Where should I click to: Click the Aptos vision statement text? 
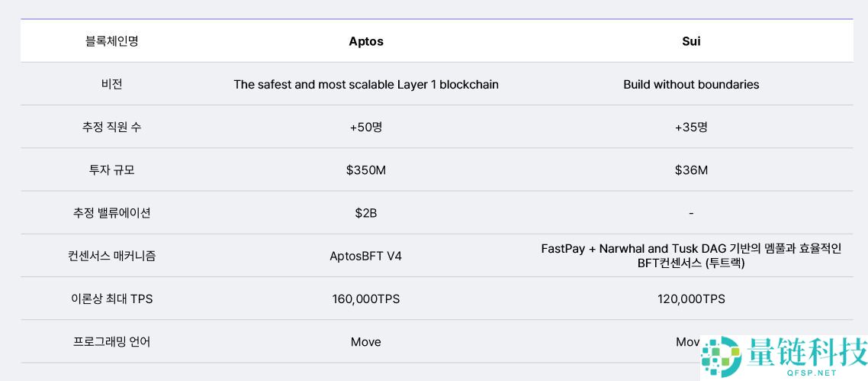point(366,84)
